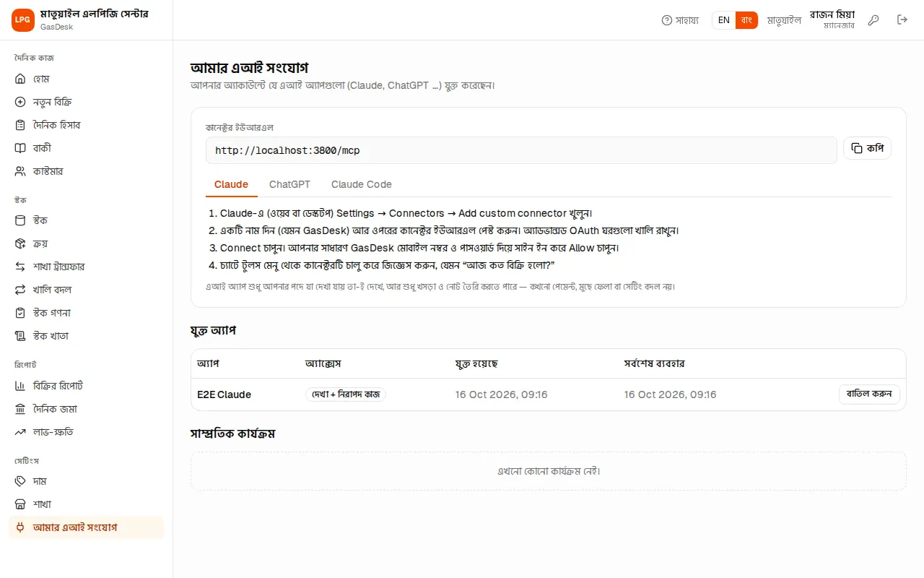This screenshot has width=924, height=578.
Task: Click the কপি copy button
Action: (x=868, y=148)
